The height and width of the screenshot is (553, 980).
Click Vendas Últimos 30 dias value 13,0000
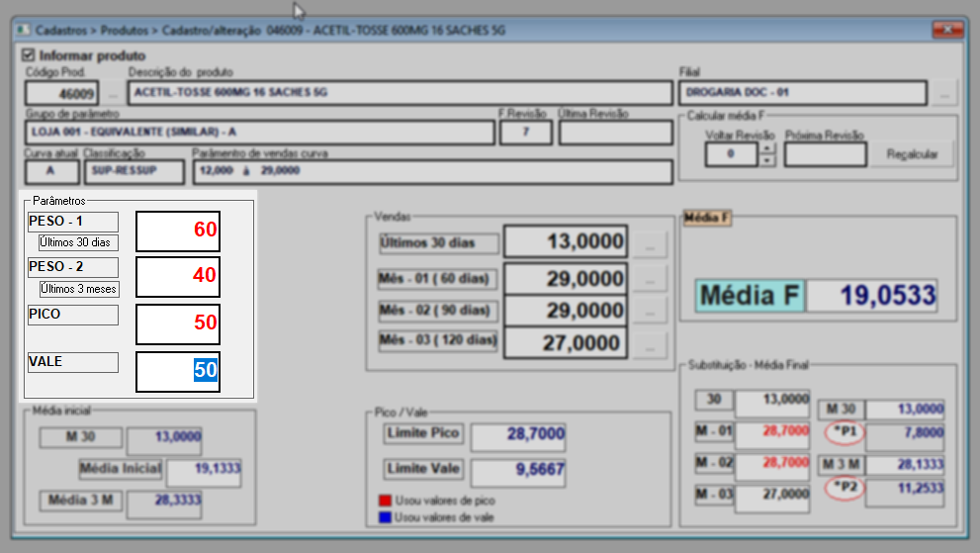pos(566,241)
